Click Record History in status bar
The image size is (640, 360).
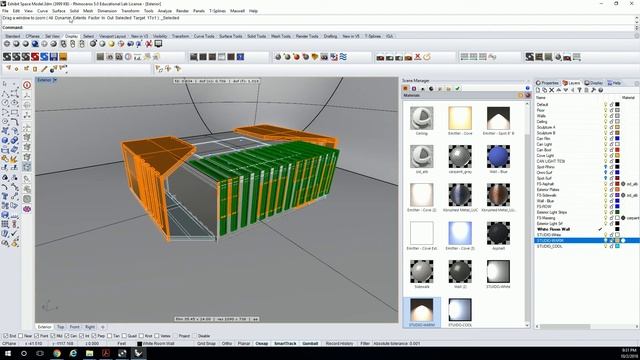click(x=340, y=344)
